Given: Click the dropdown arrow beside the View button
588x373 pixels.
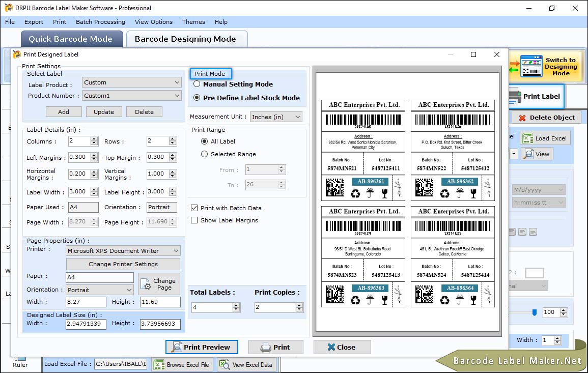Looking at the screenshot, I should click(514, 154).
